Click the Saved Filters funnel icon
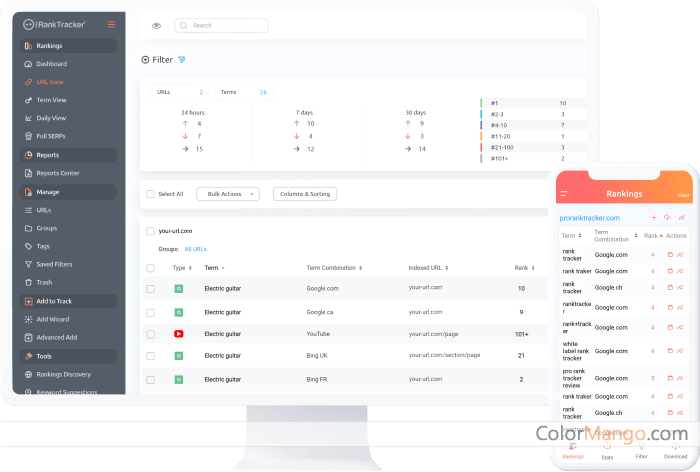This screenshot has height=472, width=700. 29,264
